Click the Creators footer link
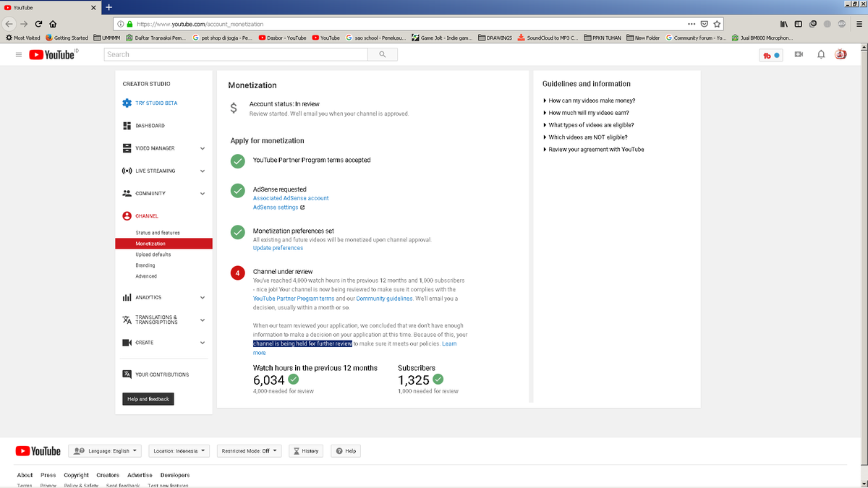The image size is (868, 488). 108,475
